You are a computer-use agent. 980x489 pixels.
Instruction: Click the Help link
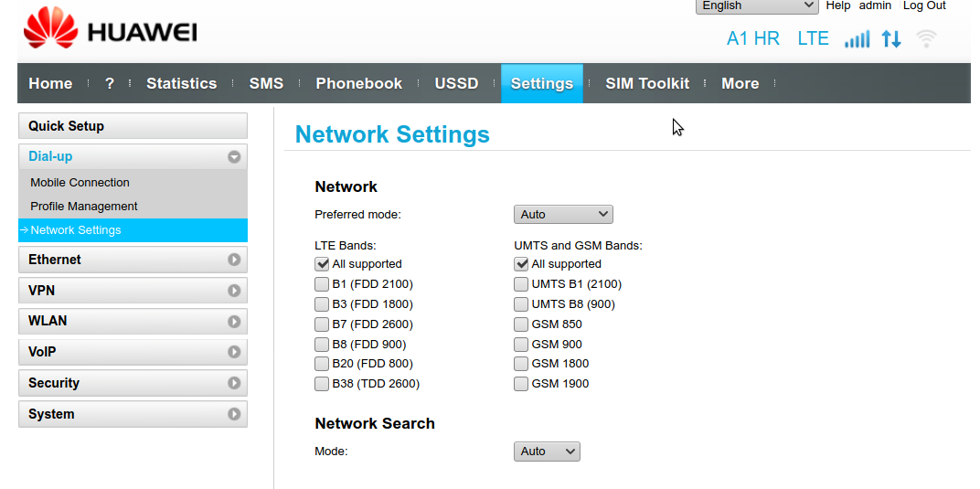[838, 5]
